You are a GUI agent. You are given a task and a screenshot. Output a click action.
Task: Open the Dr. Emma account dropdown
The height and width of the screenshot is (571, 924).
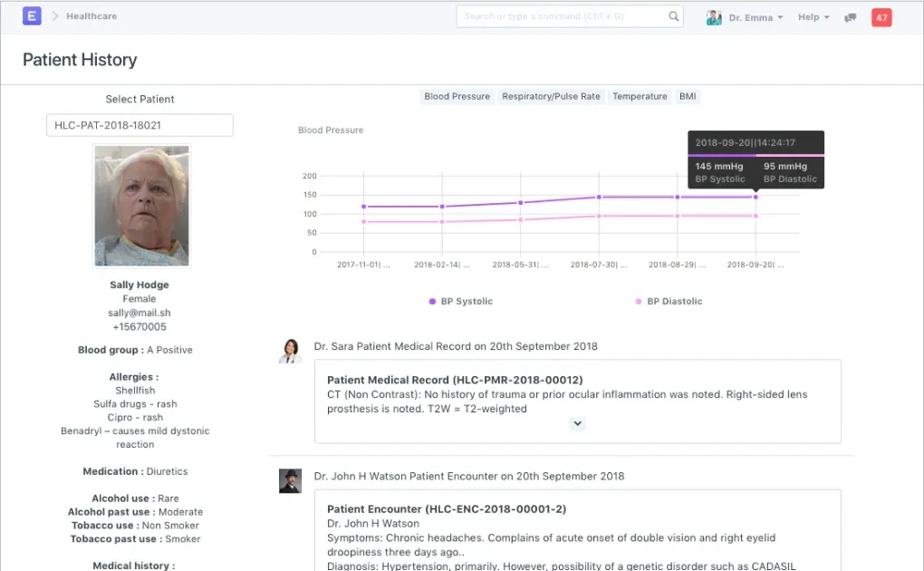751,16
